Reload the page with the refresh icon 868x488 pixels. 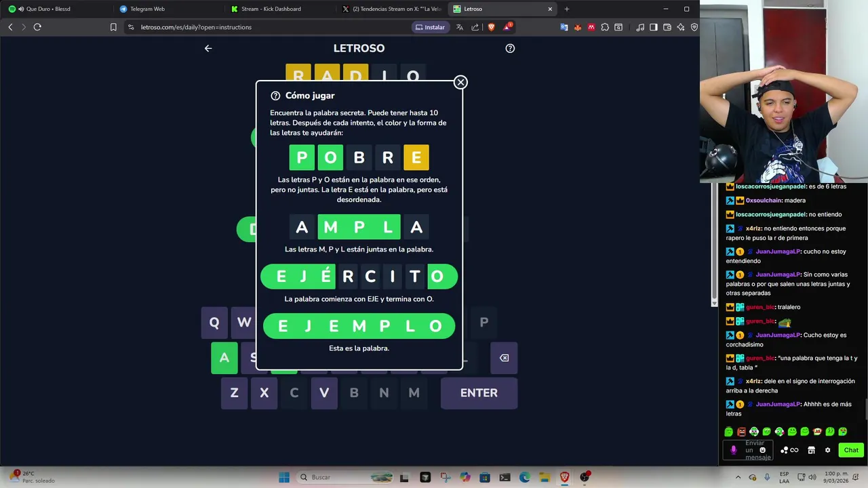click(37, 27)
